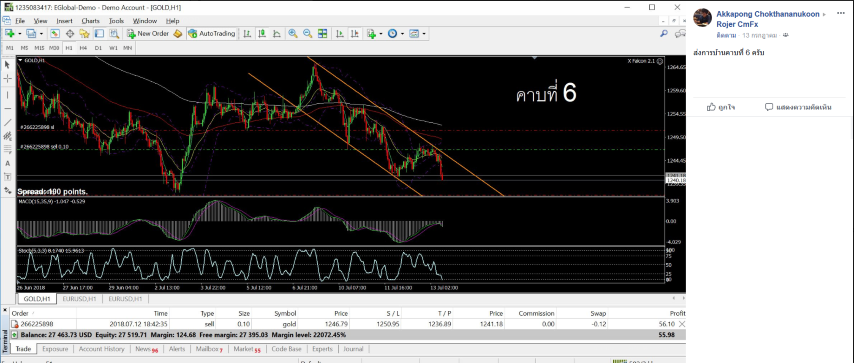Pick the vertical line drawing tool
Viewport: 854px width, 363px height.
click(x=7, y=94)
